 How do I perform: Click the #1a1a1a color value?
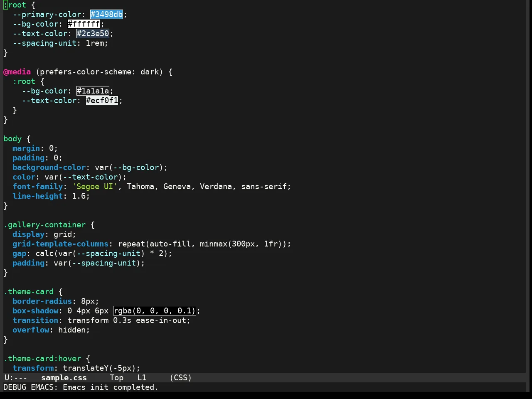[93, 91]
